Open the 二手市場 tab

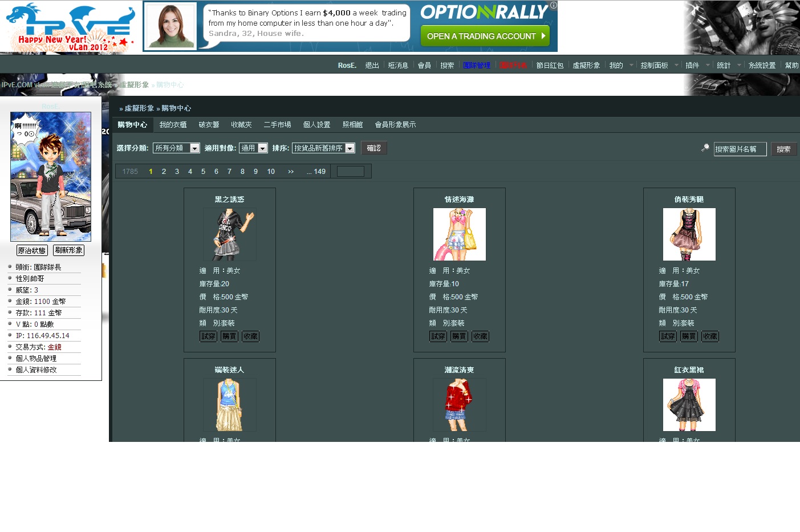click(x=277, y=125)
